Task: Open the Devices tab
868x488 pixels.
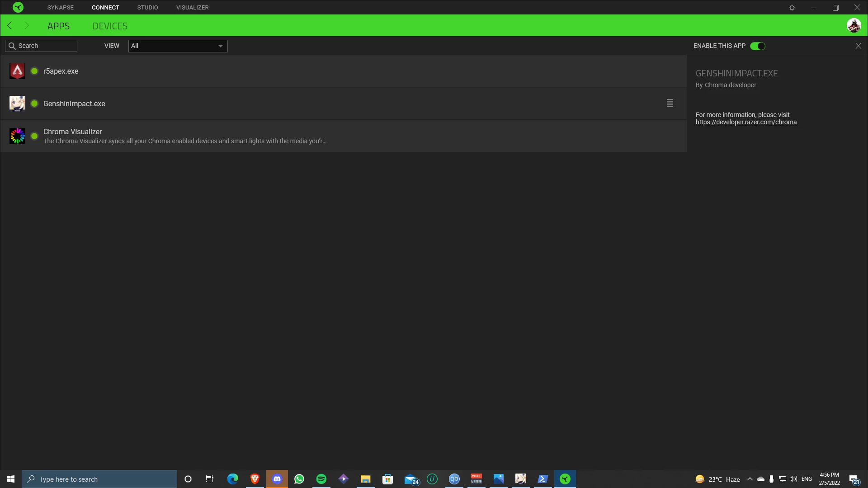Action: 110,26
